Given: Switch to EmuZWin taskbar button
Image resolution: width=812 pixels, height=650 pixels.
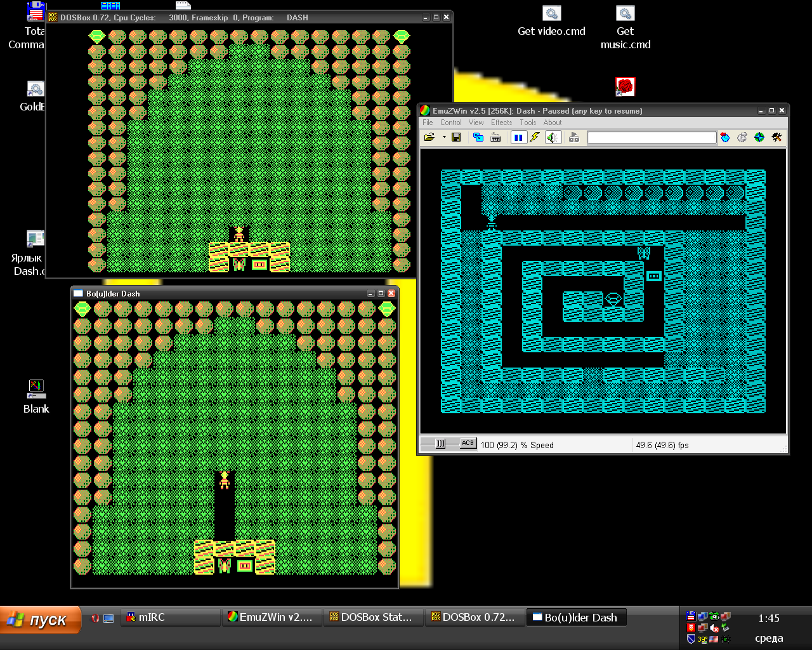Looking at the screenshot, I should (272, 617).
